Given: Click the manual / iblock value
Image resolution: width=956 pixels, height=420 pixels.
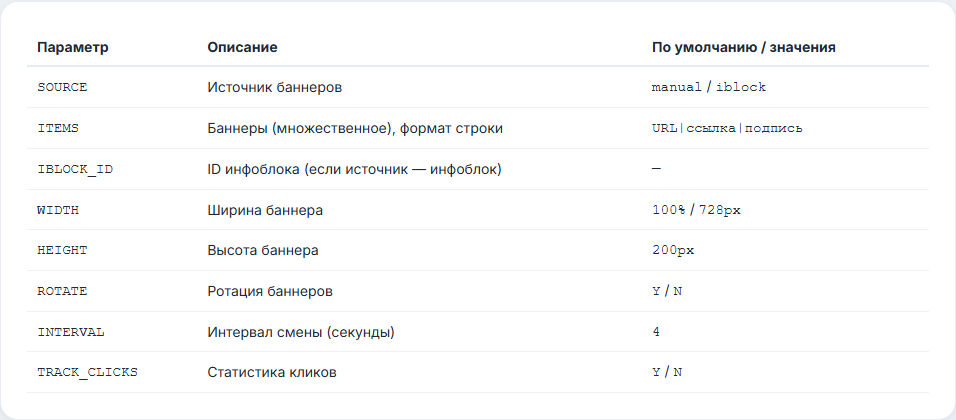Looking at the screenshot, I should click(x=708, y=87).
